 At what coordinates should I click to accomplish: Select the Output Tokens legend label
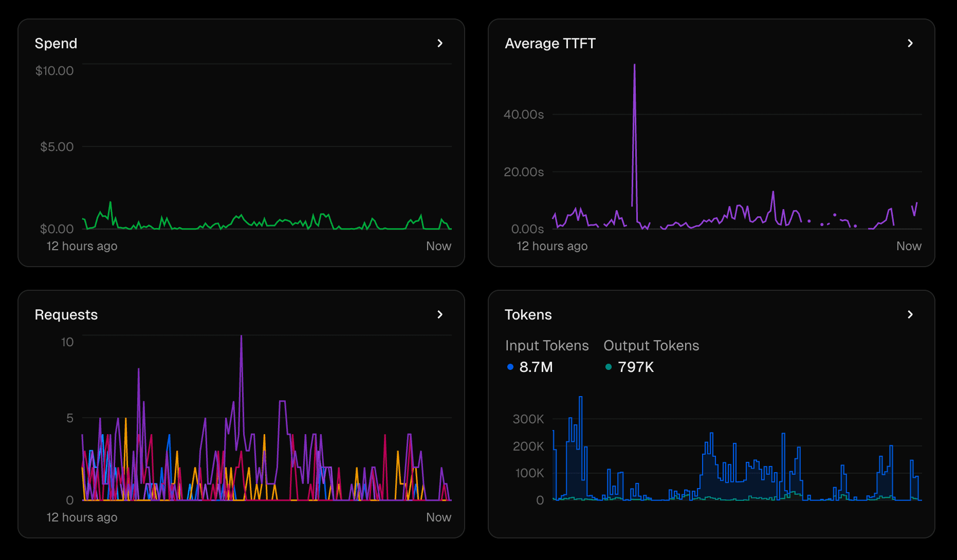pyautogui.click(x=651, y=345)
